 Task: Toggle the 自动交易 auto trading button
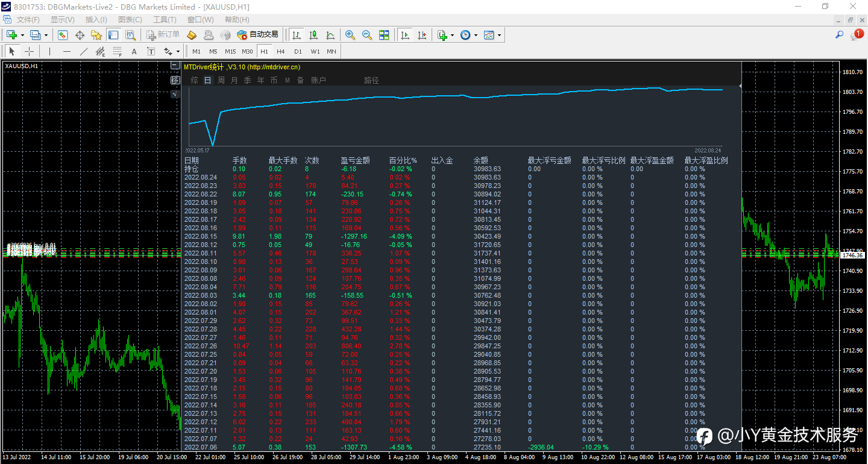pyautogui.click(x=258, y=35)
